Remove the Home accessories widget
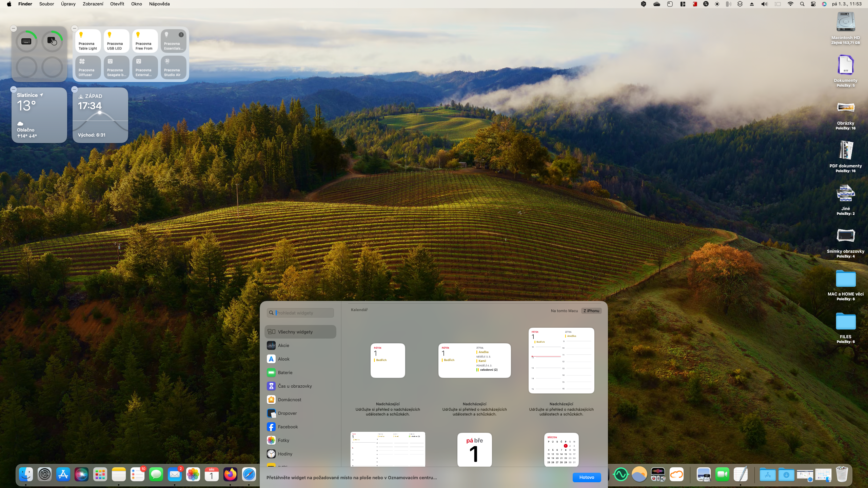The image size is (868, 488). pyautogui.click(x=75, y=28)
